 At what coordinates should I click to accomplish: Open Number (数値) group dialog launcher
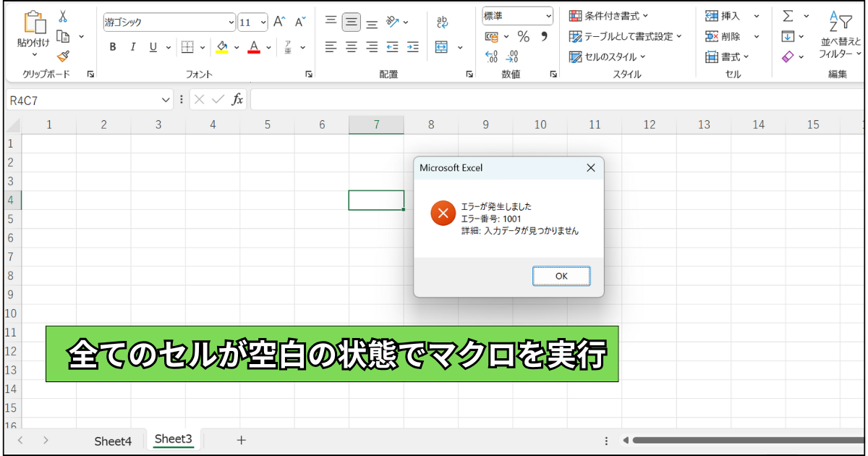[x=553, y=74]
